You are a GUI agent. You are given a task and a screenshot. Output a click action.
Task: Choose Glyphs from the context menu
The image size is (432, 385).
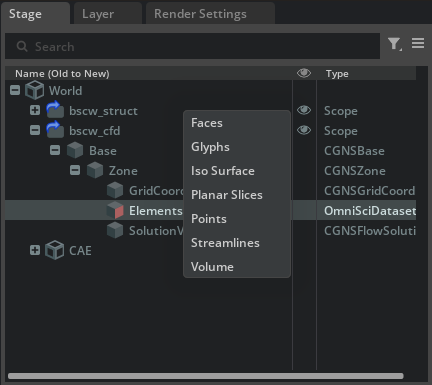pyautogui.click(x=237, y=147)
